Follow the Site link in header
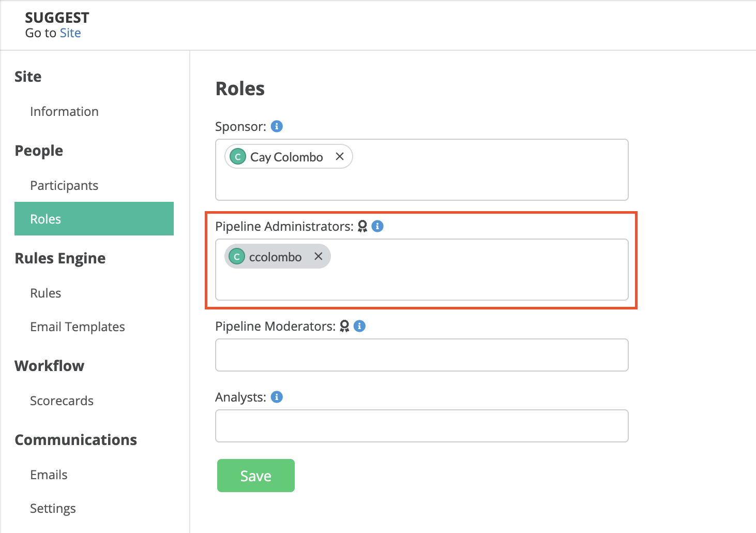756x533 pixels. tap(70, 33)
